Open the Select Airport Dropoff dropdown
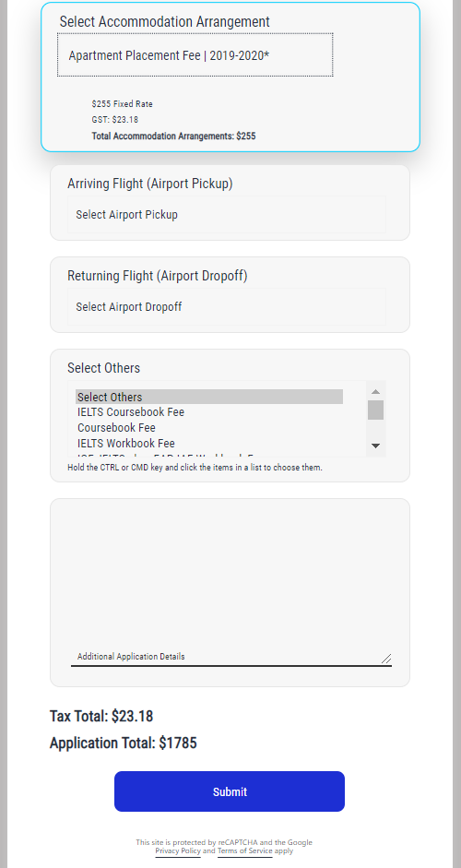 pyautogui.click(x=226, y=306)
